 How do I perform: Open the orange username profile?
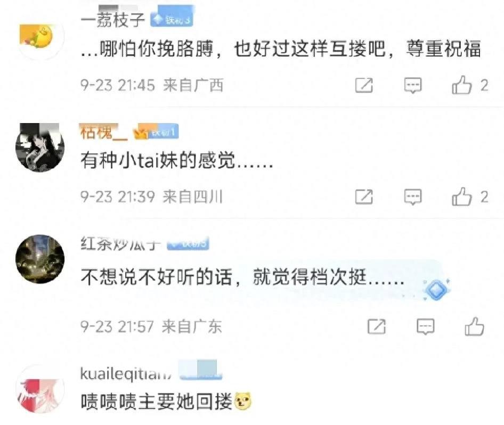pos(104,132)
